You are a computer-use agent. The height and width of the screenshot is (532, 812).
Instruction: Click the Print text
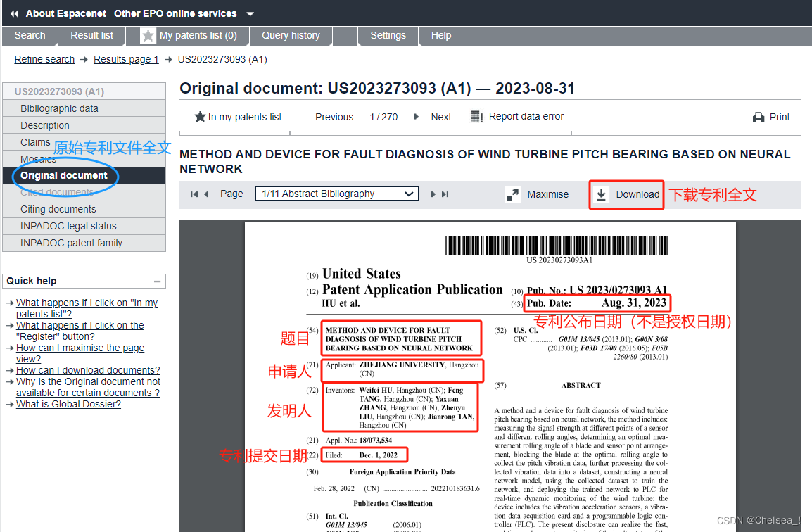coord(780,117)
